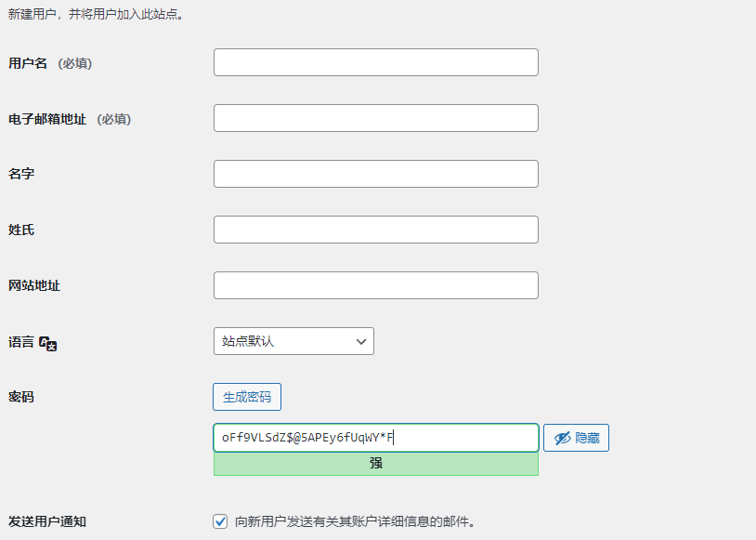756x540 pixels.
Task: Click the green 强 password strength meter
Action: [x=375, y=465]
